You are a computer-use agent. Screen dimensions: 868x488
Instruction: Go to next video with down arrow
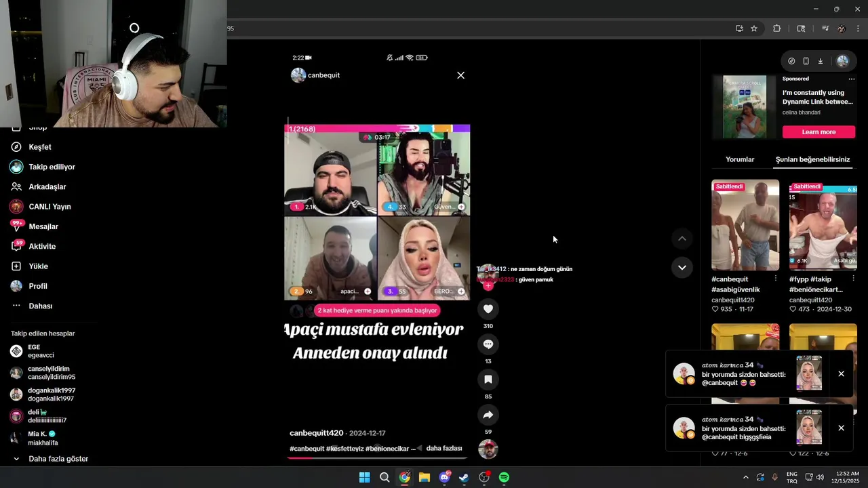[682, 267]
